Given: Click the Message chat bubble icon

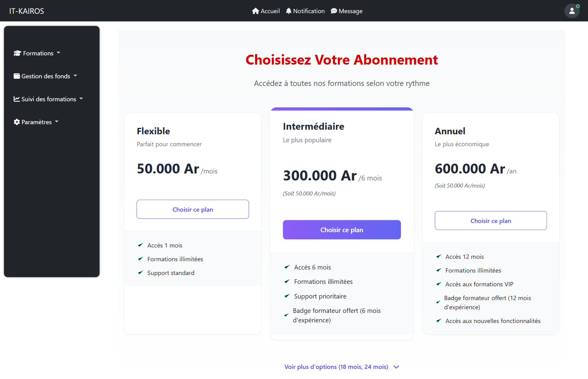Looking at the screenshot, I should (334, 11).
